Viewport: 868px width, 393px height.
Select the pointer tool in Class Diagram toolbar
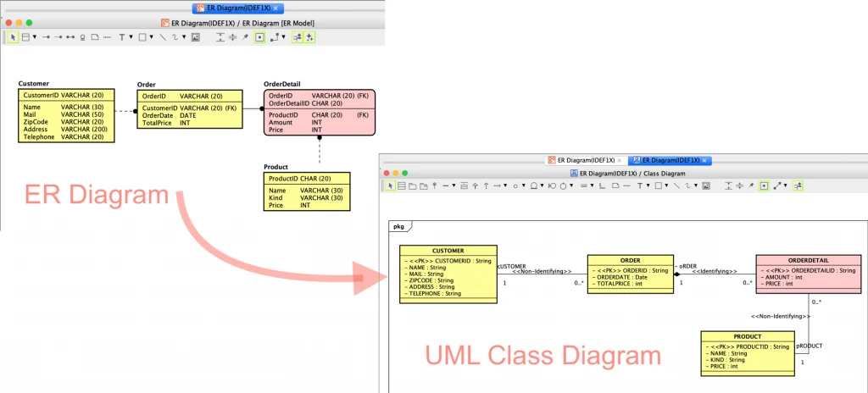coord(390,186)
